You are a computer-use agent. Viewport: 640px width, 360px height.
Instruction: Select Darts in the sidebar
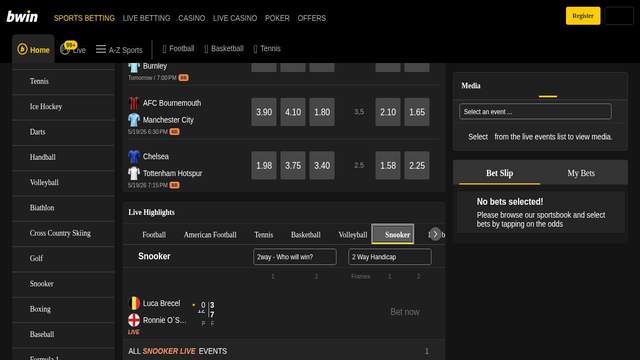[x=63, y=132]
